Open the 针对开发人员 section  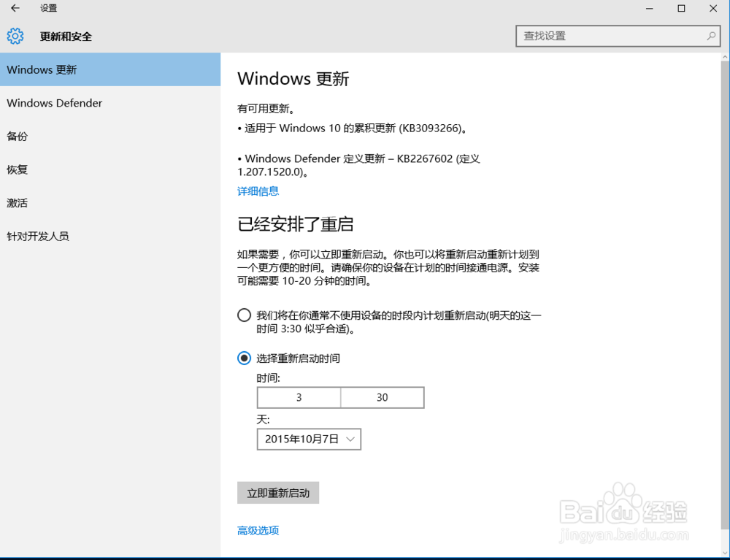[x=110, y=237]
